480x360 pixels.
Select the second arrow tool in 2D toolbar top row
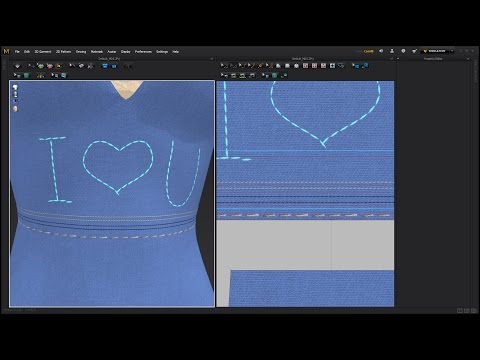(x=233, y=66)
